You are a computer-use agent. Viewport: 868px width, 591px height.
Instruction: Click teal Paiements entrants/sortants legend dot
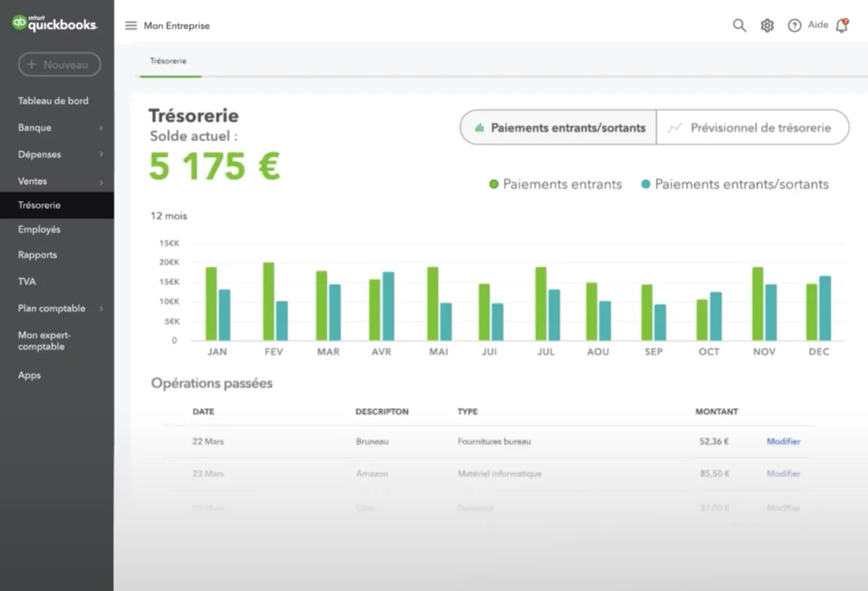pos(646,184)
